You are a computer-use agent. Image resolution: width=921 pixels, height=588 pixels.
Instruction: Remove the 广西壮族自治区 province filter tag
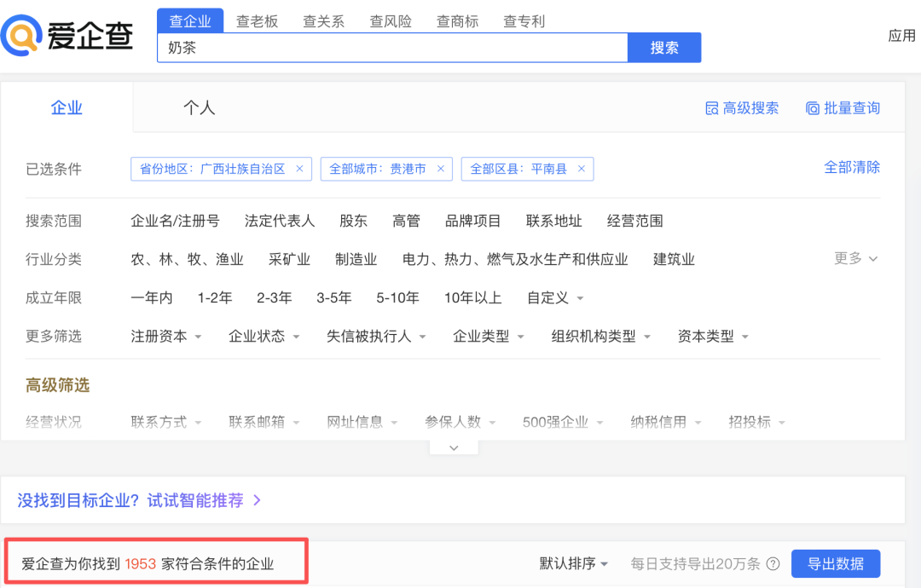pyautogui.click(x=299, y=169)
